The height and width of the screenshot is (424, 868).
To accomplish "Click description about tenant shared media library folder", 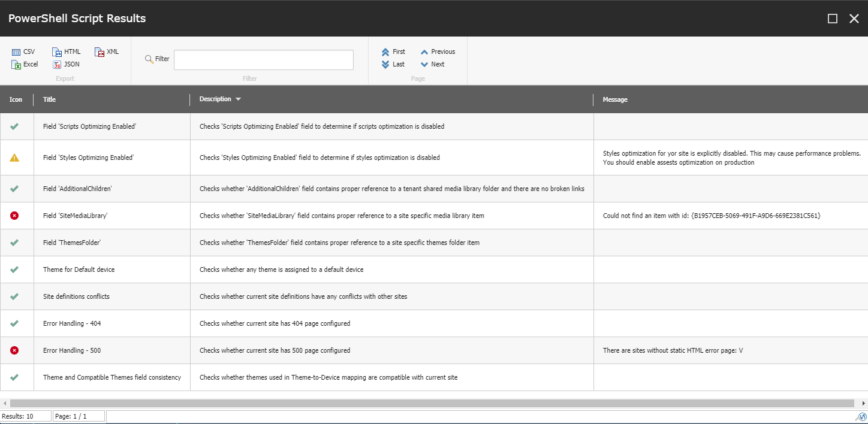I will (x=391, y=189).
